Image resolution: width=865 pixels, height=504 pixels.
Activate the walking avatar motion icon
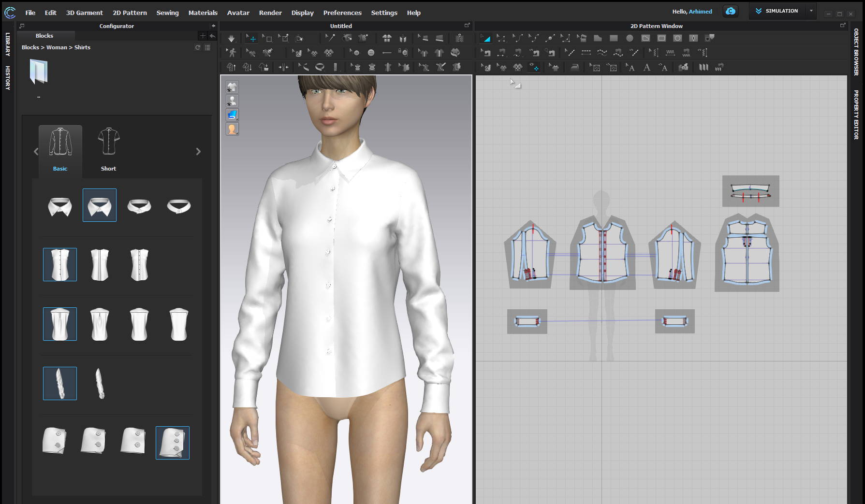click(232, 53)
